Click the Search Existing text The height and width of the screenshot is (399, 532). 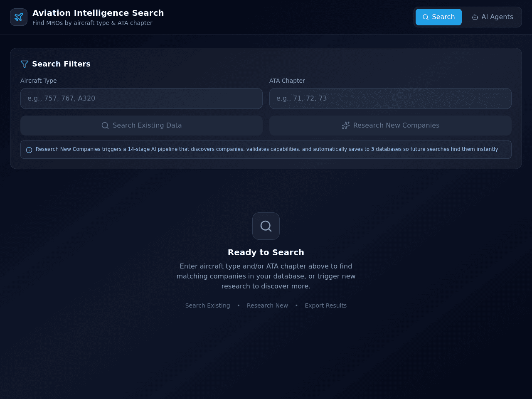tap(207, 305)
